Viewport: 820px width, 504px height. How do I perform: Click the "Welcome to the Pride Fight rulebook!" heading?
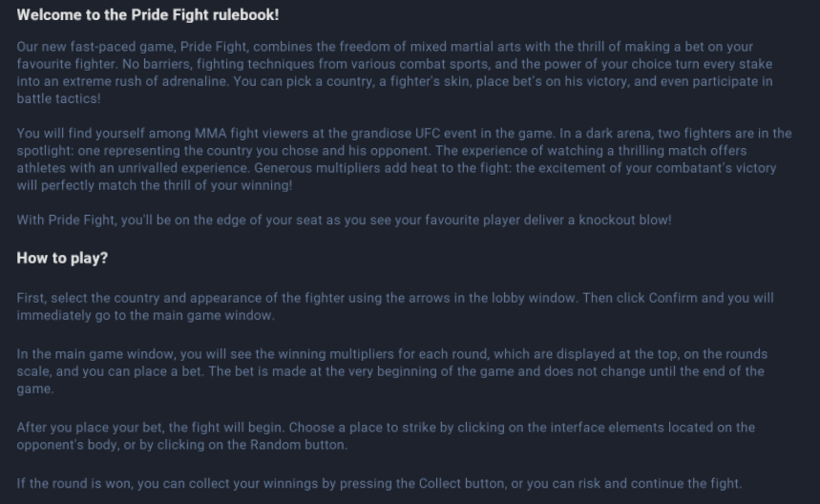(148, 16)
